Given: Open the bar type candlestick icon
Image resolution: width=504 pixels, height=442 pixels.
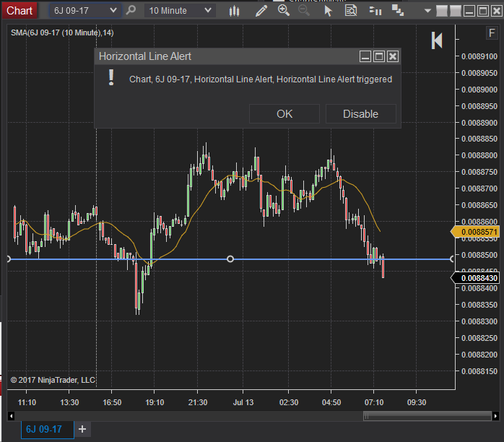Looking at the screenshot, I should pyautogui.click(x=234, y=11).
